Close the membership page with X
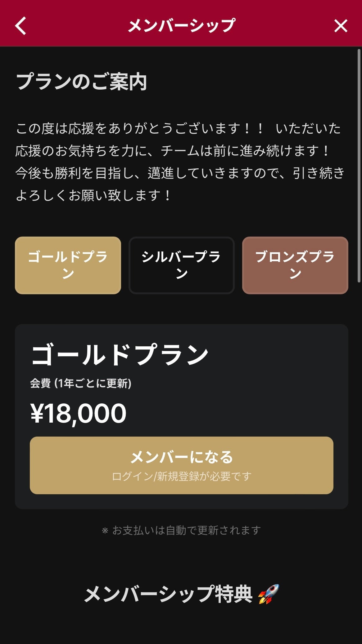Screen dimensions: 362x644 tap(341, 26)
